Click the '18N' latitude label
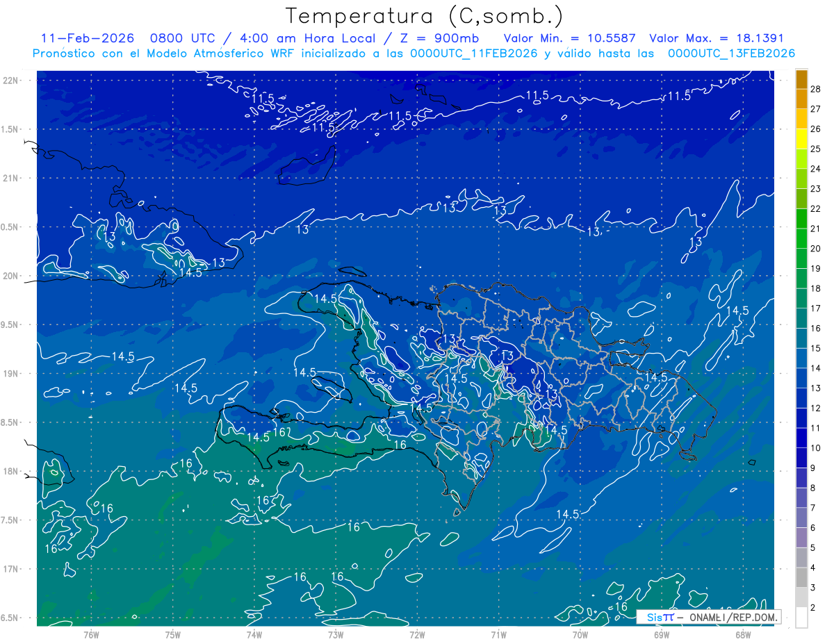This screenshot has width=834, height=644. click(12, 472)
